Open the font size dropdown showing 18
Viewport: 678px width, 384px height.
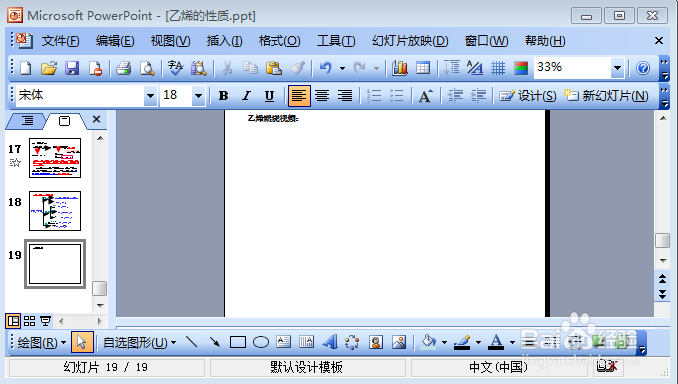pyautogui.click(x=198, y=96)
